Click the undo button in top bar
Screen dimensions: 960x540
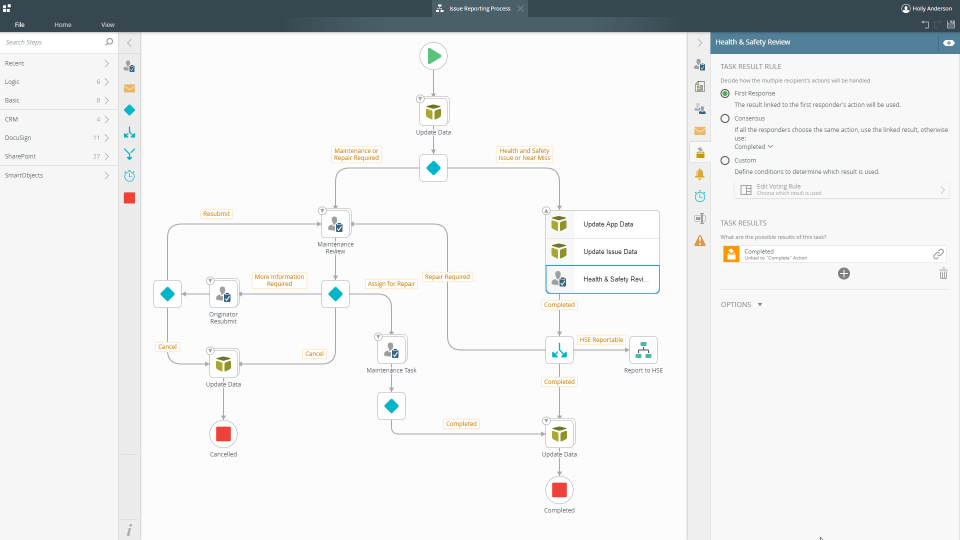coord(925,24)
